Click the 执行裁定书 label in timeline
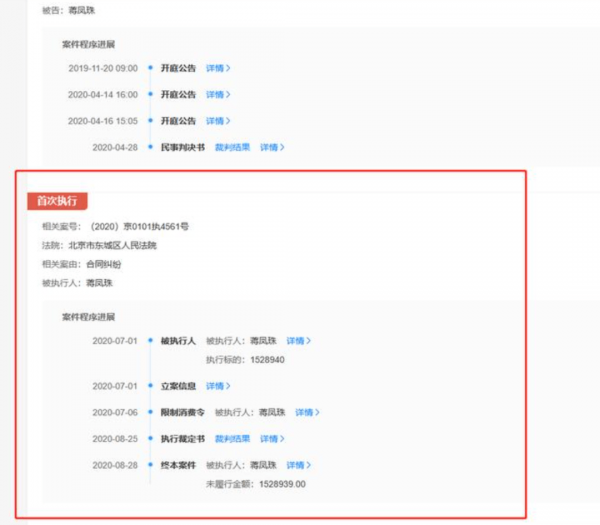This screenshot has height=525, width=600. 182,439
